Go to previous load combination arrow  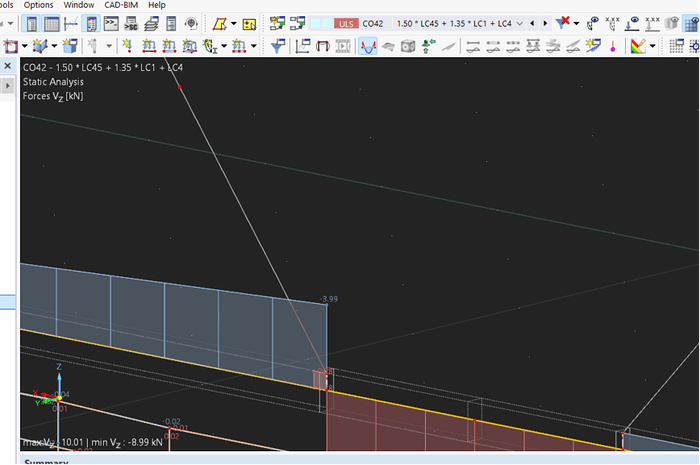532,24
